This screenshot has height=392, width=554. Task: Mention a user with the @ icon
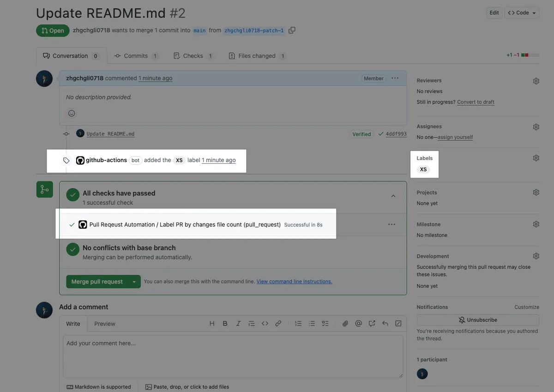358,324
